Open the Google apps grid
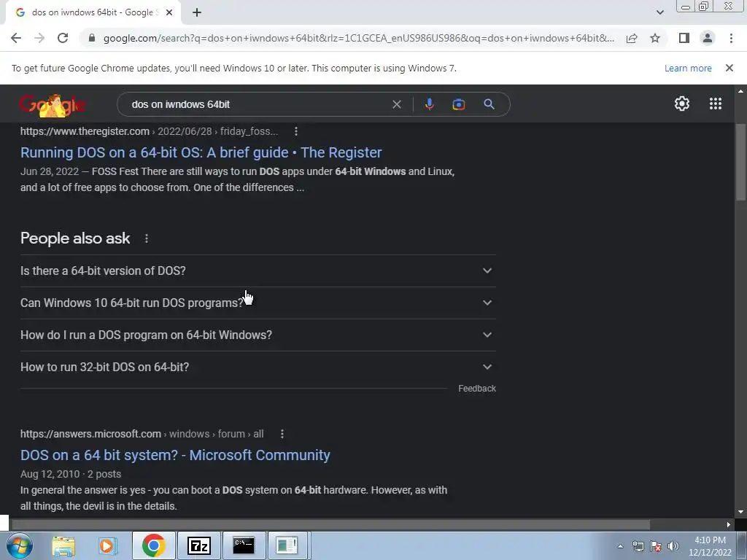 pyautogui.click(x=716, y=104)
